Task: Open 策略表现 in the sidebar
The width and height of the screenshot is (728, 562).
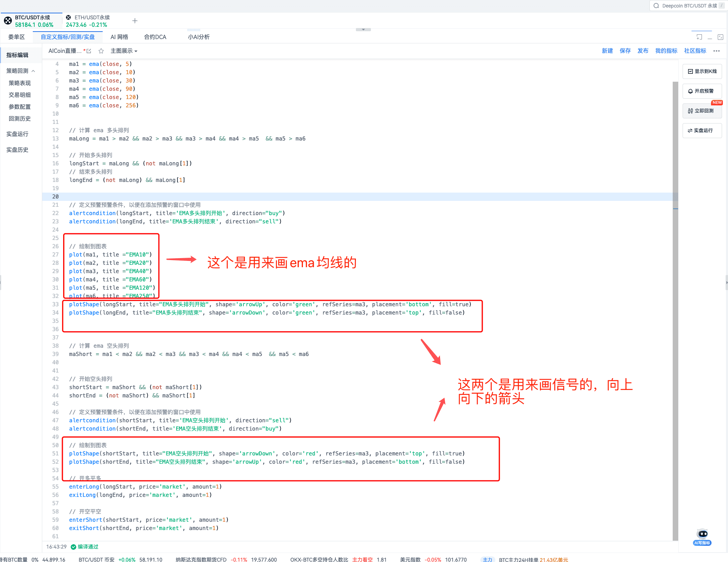Action: click(x=20, y=83)
